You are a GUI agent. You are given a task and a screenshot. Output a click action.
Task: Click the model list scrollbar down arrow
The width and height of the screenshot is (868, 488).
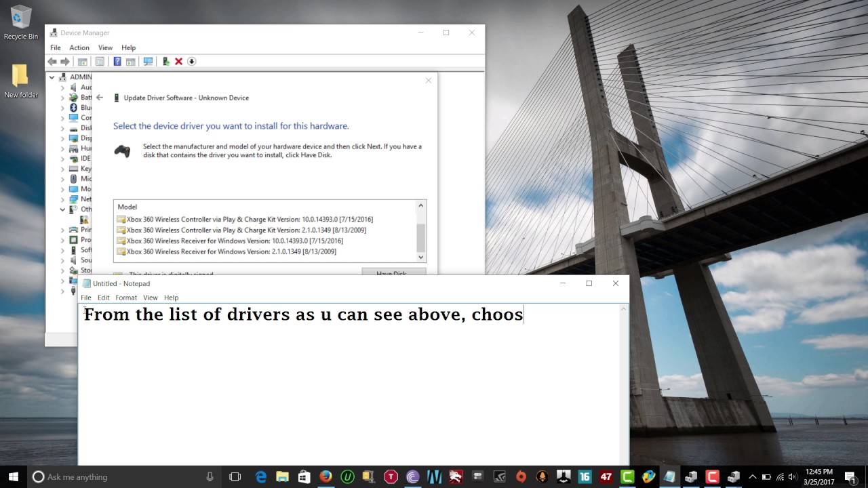point(421,257)
